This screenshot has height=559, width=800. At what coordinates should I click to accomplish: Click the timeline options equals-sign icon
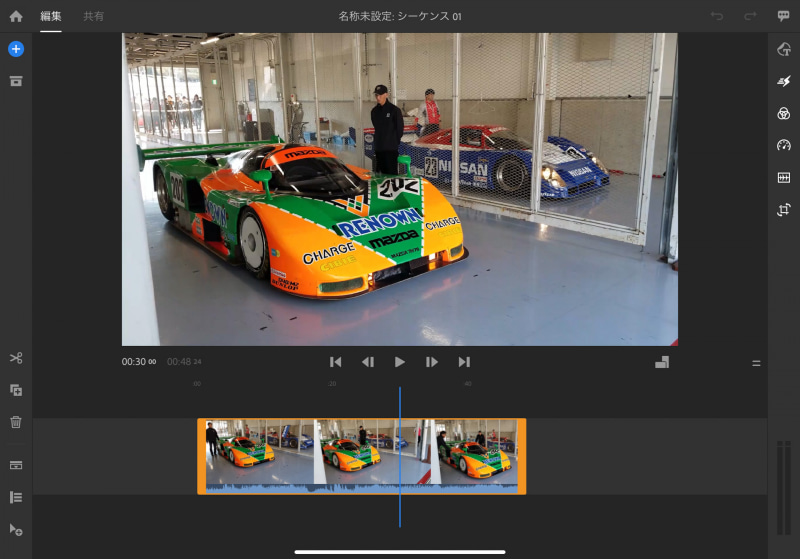pyautogui.click(x=756, y=363)
